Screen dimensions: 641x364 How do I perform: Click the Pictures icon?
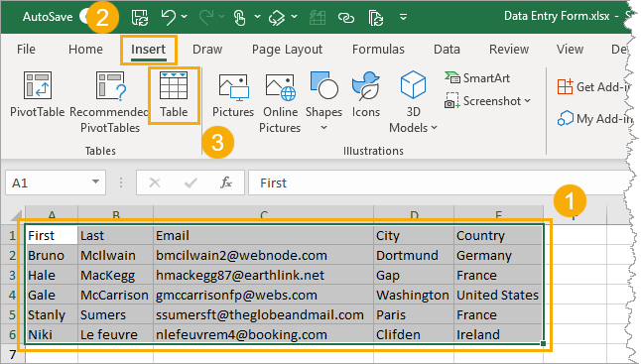233,95
